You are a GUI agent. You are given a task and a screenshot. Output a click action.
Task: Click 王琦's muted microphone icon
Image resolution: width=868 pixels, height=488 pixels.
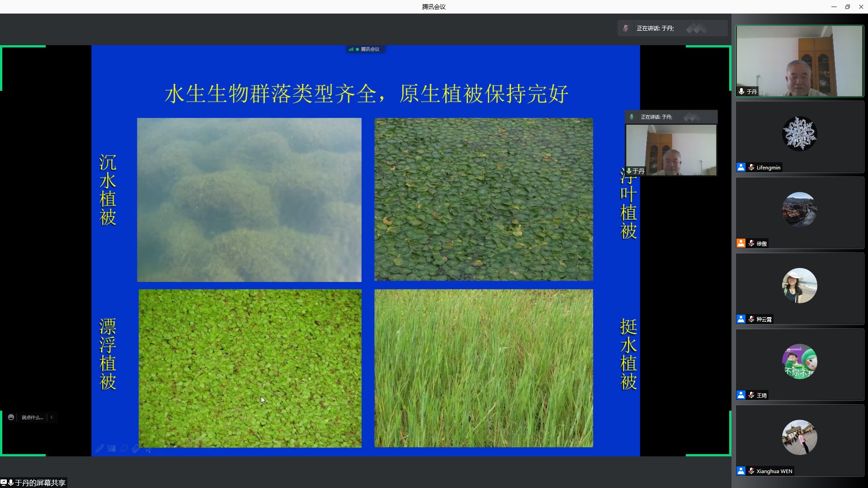751,395
